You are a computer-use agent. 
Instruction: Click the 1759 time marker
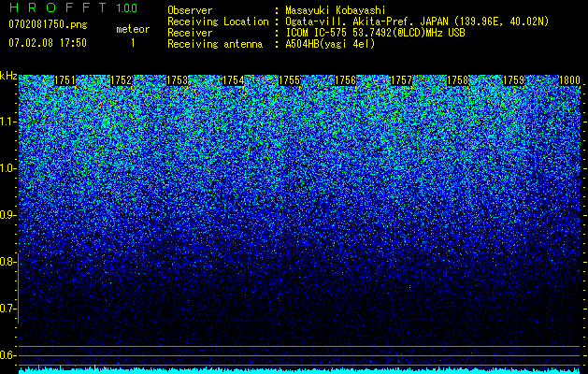[513, 80]
